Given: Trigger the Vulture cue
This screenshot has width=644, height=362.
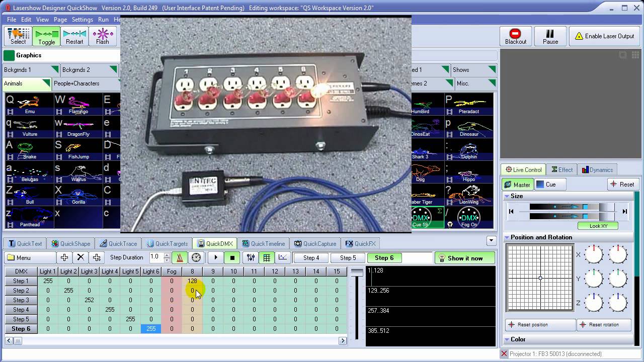Looking at the screenshot, I should coord(29,128).
